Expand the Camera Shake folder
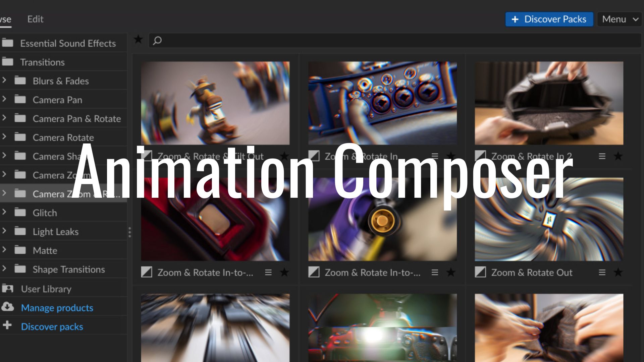Image resolution: width=644 pixels, height=362 pixels. pyautogui.click(x=4, y=156)
